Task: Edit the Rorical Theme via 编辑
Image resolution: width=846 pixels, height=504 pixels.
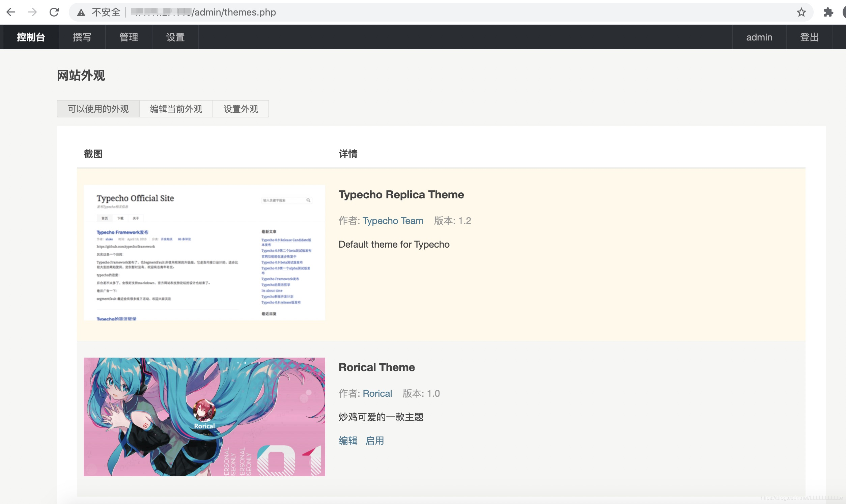Action: [x=348, y=441]
